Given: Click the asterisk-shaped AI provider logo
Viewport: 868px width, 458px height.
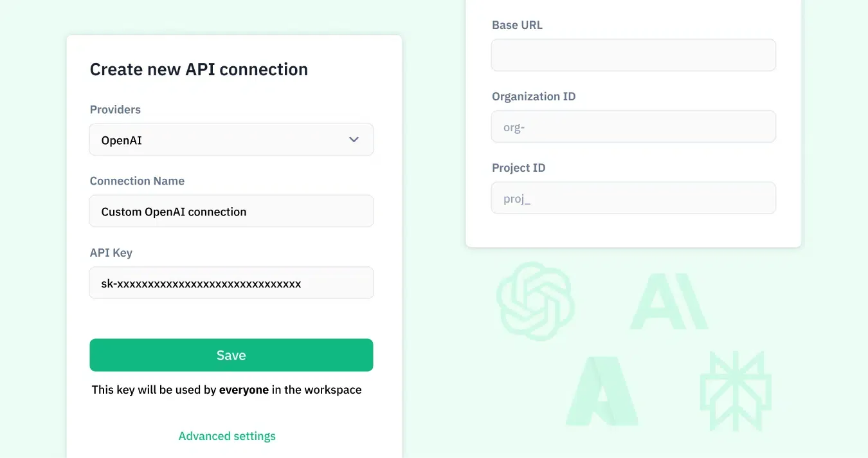Looking at the screenshot, I should click(x=736, y=390).
